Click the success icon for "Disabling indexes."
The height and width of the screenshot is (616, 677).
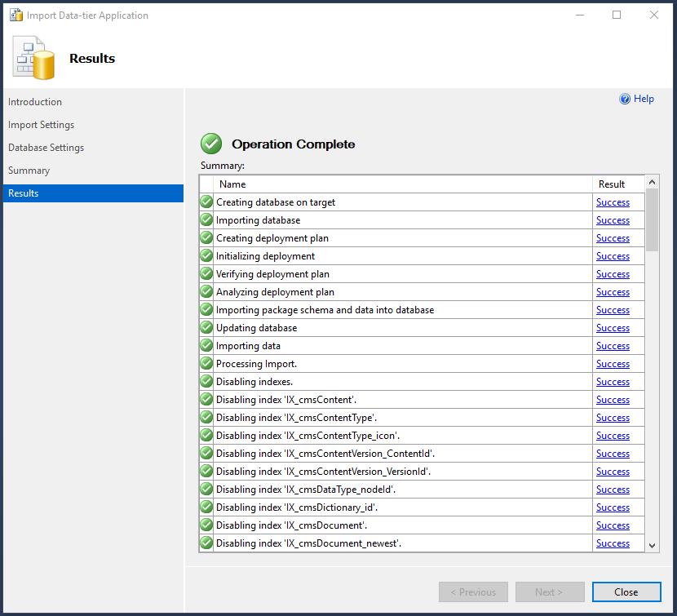tap(206, 382)
